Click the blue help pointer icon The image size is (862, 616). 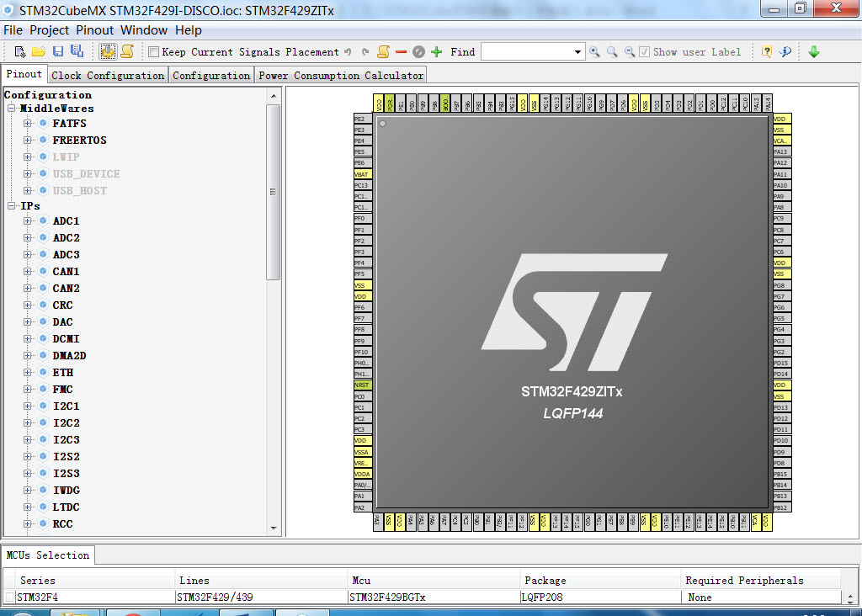point(785,51)
